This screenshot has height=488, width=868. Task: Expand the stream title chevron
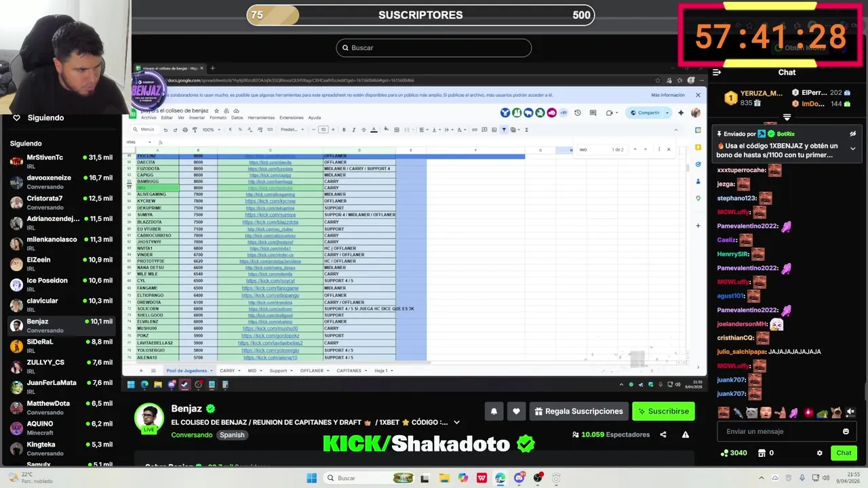pyautogui.click(x=456, y=422)
